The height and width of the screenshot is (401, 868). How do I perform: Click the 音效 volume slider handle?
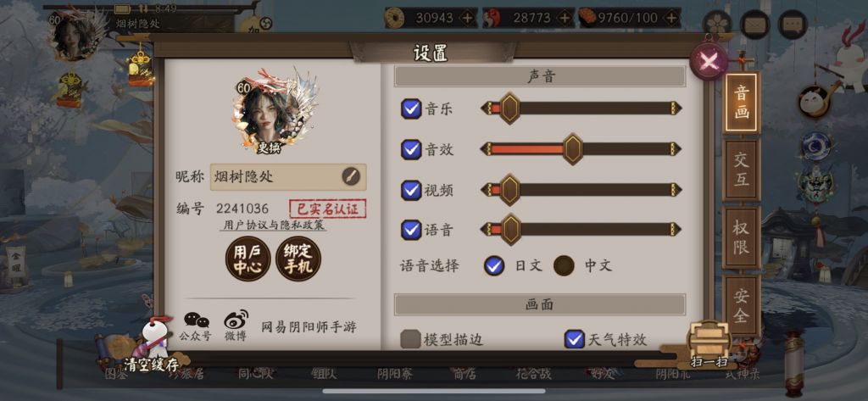[573, 149]
